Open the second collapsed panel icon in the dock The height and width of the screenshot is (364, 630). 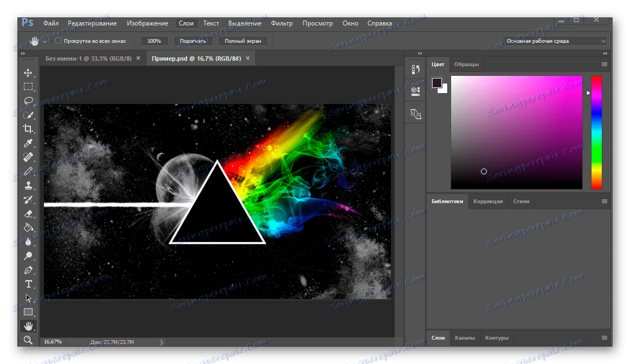click(x=415, y=92)
